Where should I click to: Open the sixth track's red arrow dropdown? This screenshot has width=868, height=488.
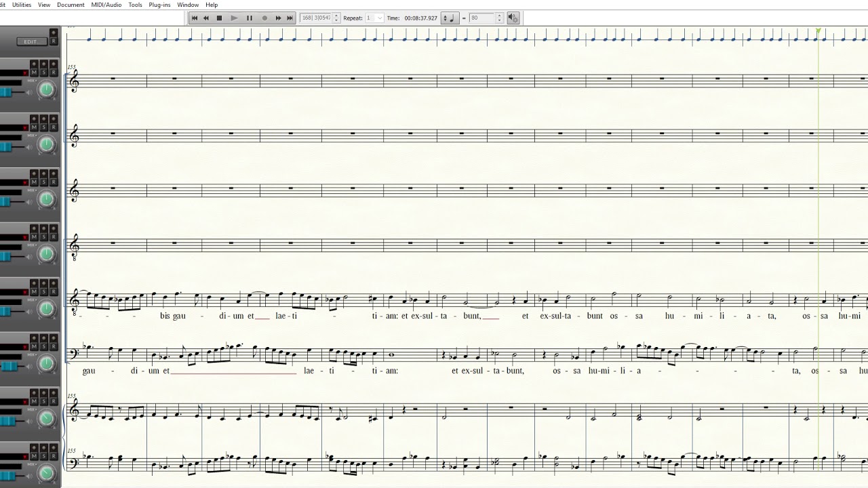pyautogui.click(x=25, y=348)
